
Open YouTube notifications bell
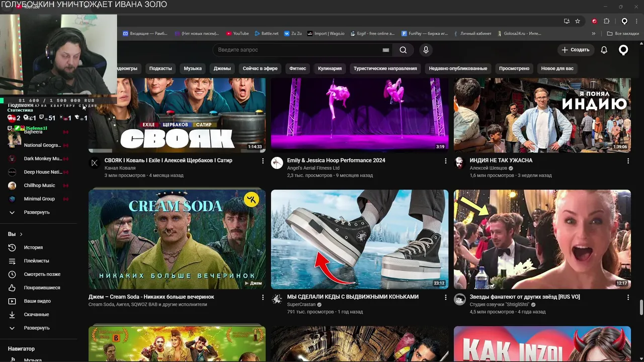pos(604,50)
